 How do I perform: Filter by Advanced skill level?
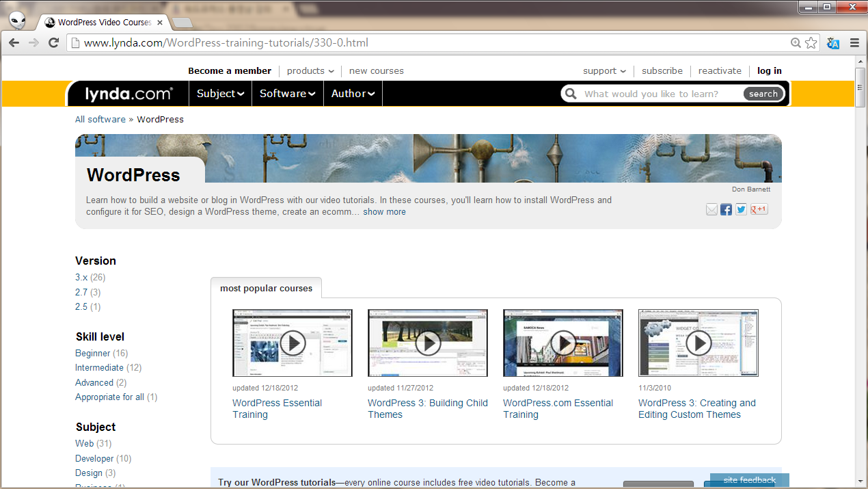pos(94,382)
